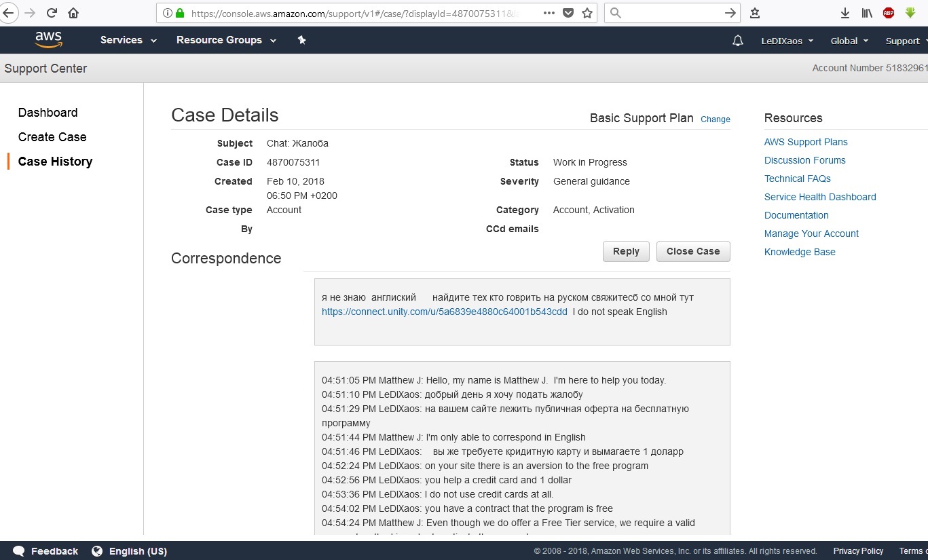Viewport: 928px width, 560px height.
Task: Expand the Services dropdown menu
Action: (128, 40)
